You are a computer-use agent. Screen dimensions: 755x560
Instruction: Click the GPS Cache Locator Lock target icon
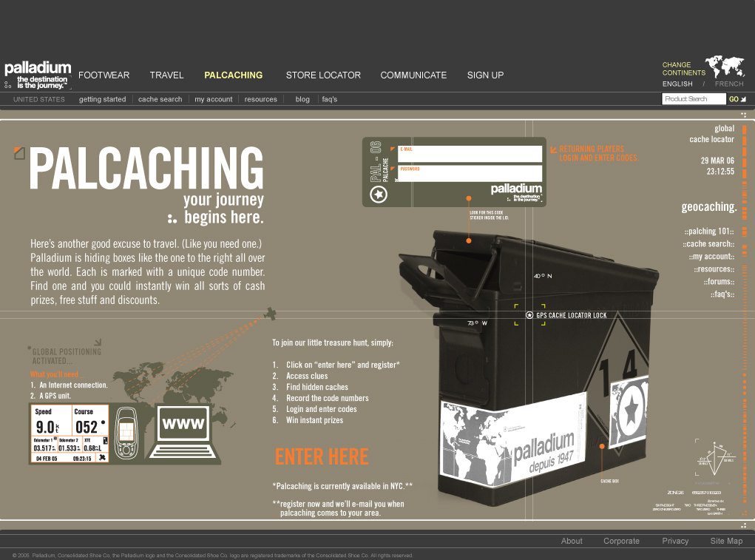[x=529, y=315]
